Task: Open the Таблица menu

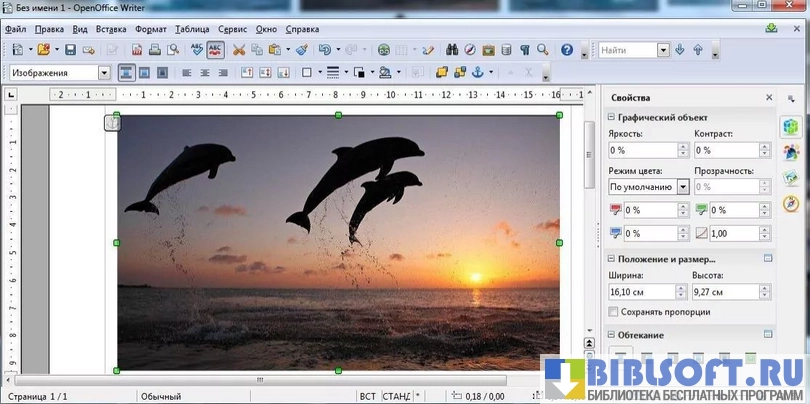Action: pyautogui.click(x=192, y=29)
